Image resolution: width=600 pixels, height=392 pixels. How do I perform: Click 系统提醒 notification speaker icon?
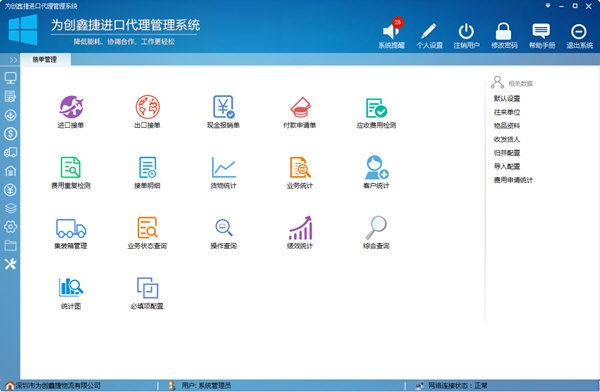tap(391, 32)
